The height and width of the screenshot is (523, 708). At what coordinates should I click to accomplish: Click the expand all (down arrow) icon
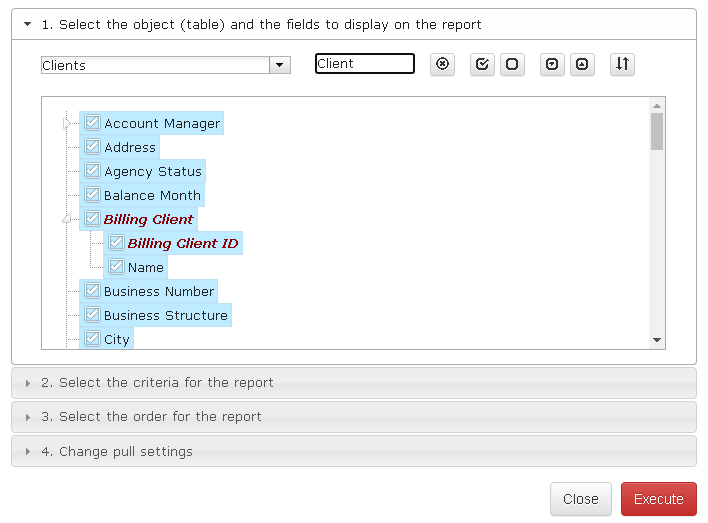[x=552, y=64]
